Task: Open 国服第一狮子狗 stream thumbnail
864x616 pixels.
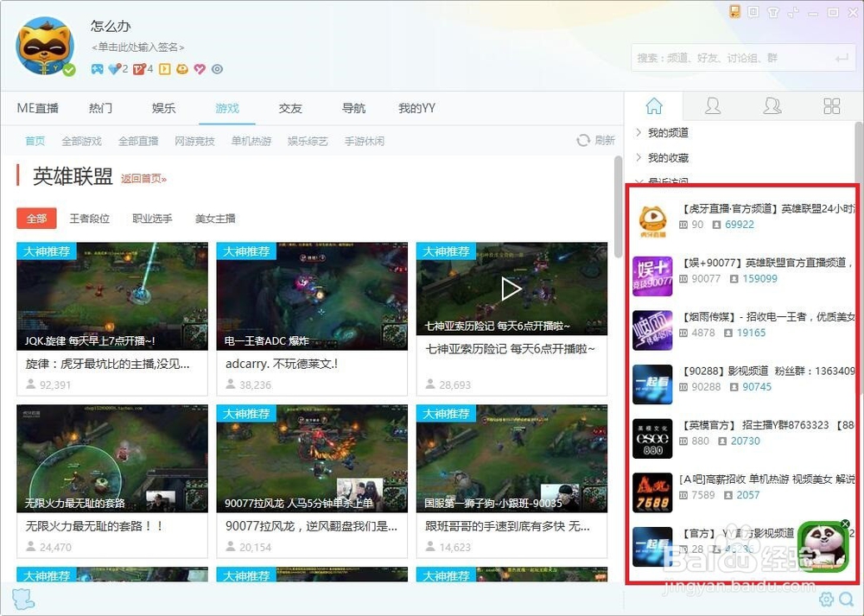Action: [511, 459]
